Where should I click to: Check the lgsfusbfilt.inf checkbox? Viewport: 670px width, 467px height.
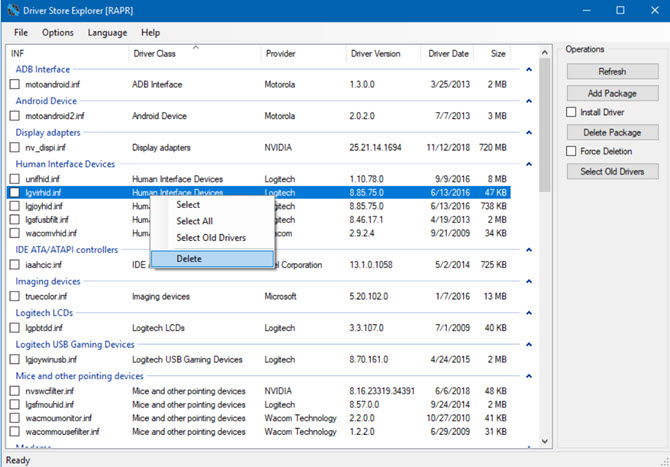pos(15,220)
